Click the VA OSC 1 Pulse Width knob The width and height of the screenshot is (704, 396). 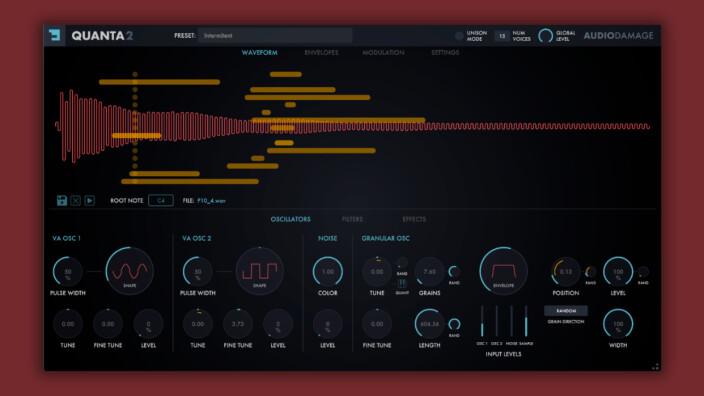(x=68, y=272)
